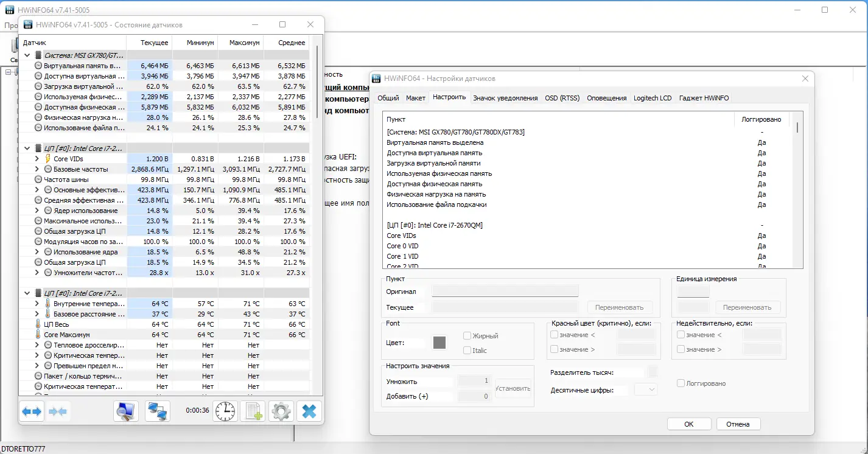This screenshot has height=454, width=868.
Task: Click the chip icon of Система: MSI GX780 group
Action: click(38, 55)
